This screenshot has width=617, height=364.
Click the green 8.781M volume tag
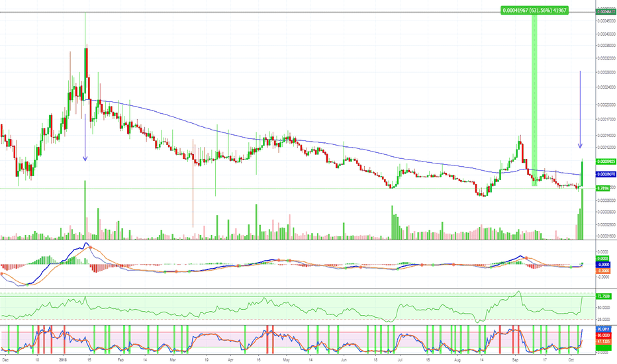(603, 189)
